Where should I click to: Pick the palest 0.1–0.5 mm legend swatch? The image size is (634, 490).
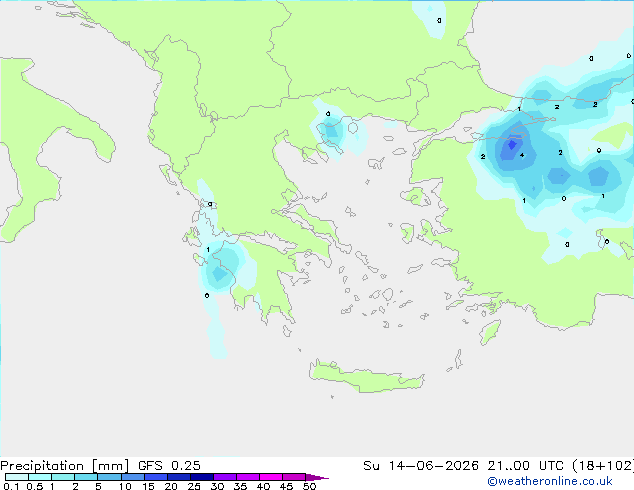click(x=17, y=477)
